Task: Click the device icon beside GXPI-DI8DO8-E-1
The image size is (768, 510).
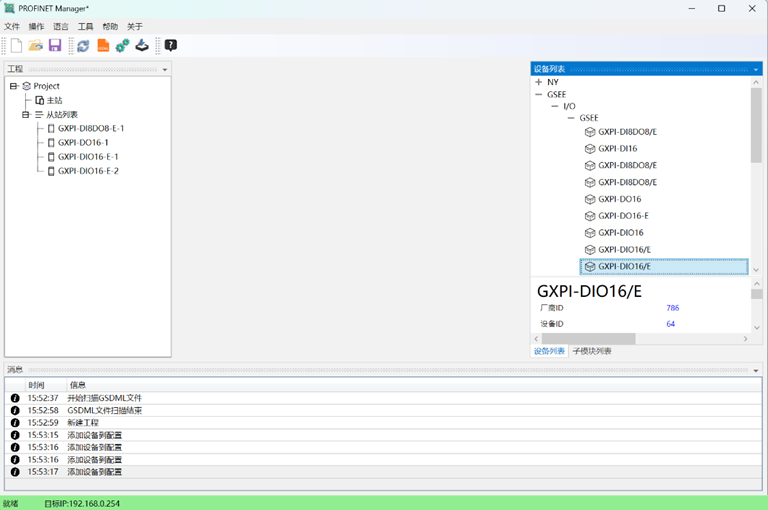Action: 51,129
